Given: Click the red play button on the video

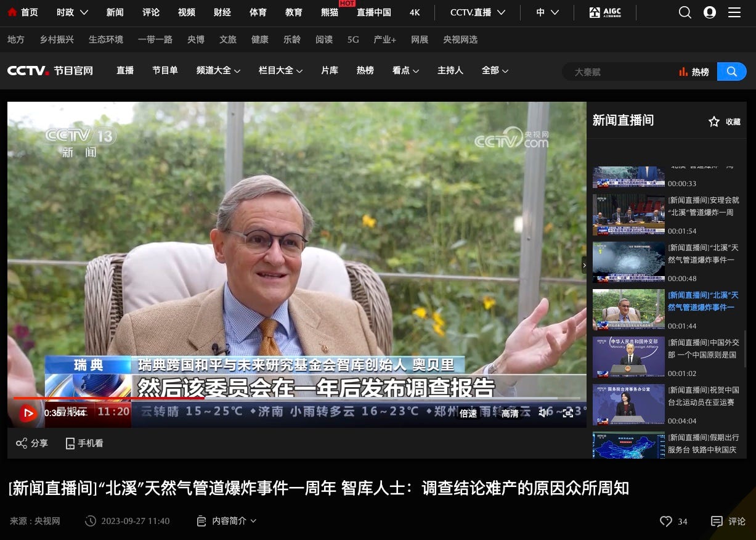Looking at the screenshot, I should pyautogui.click(x=28, y=413).
